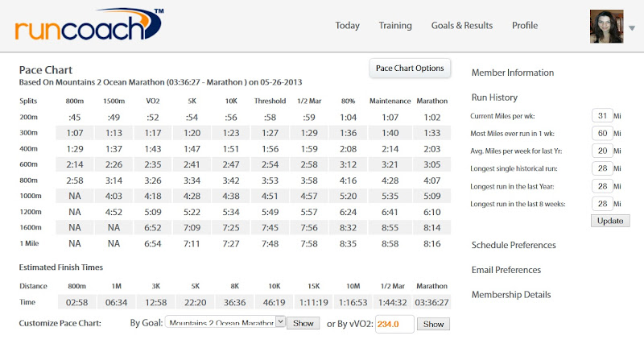Click the 4:51 Threshold cell in 1000m row

click(270, 196)
